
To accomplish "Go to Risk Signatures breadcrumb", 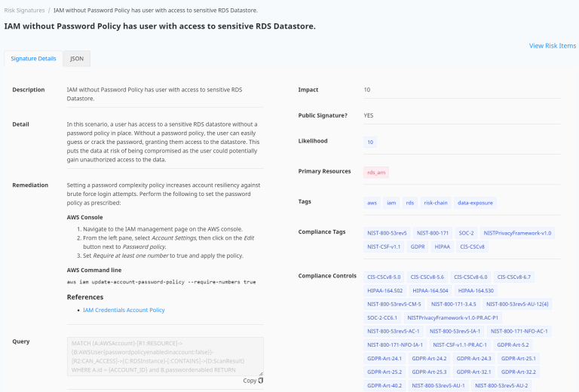I will click(23, 11).
